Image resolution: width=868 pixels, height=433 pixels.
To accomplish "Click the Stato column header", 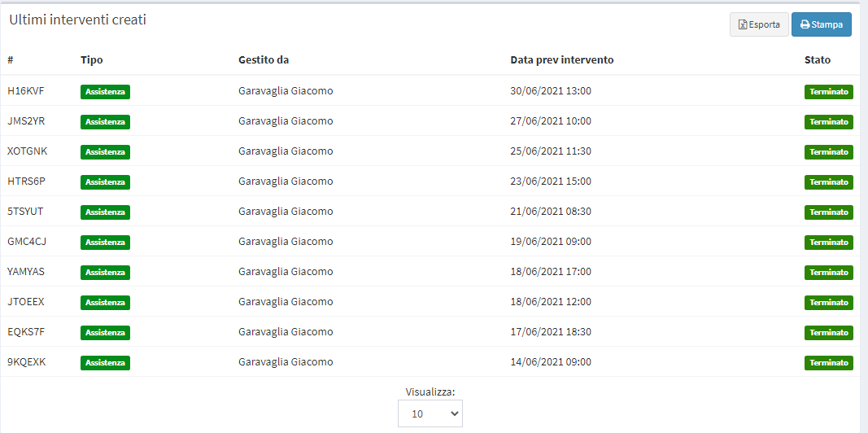I will [x=818, y=59].
